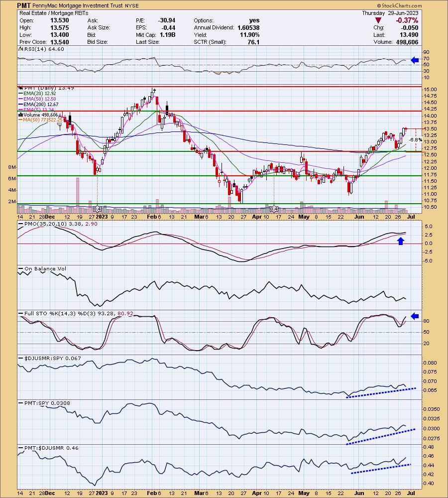Click the PennyMac Mortgage Investment Trust title
Image resolution: width=448 pixels, height=498 pixels.
79,5
